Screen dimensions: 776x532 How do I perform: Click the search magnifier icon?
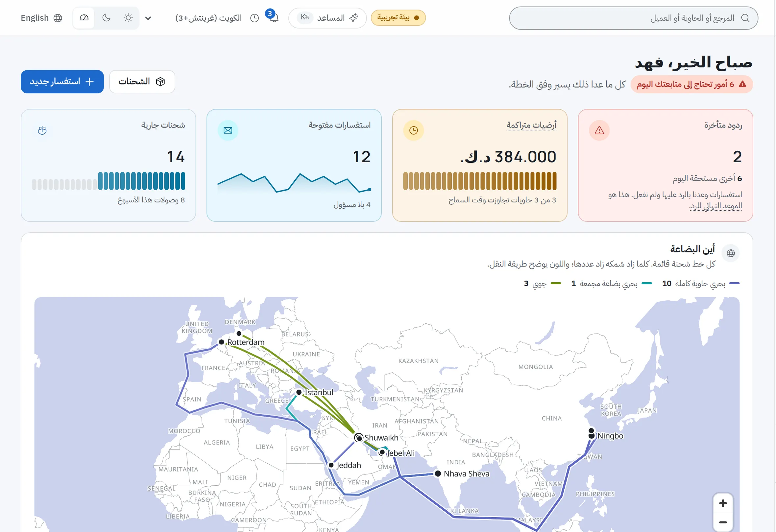pos(745,18)
